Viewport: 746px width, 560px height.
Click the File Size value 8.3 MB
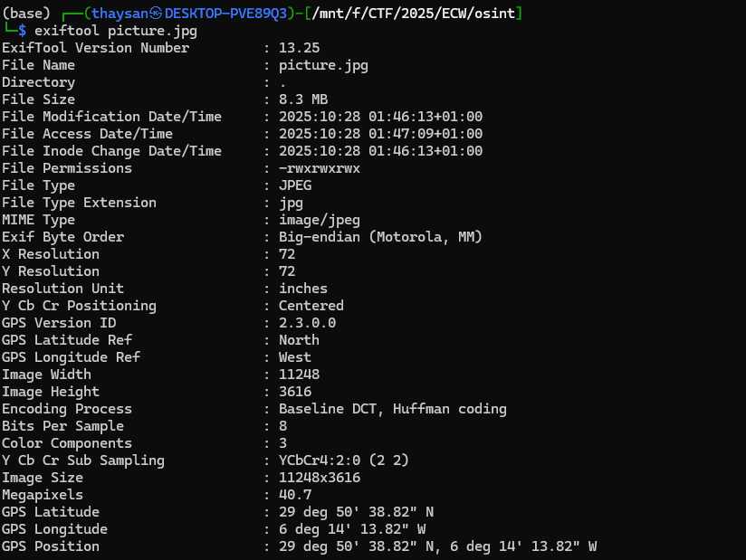pyautogui.click(x=303, y=100)
